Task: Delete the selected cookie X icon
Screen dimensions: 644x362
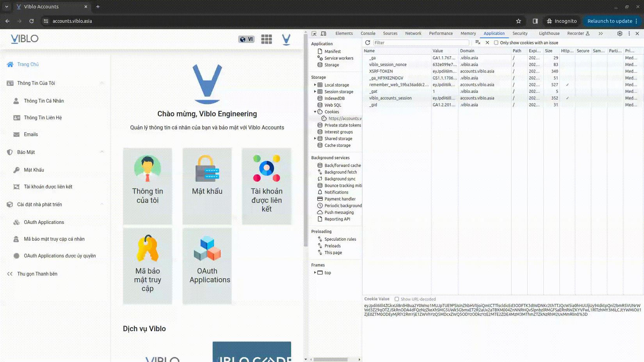Action: tap(487, 43)
